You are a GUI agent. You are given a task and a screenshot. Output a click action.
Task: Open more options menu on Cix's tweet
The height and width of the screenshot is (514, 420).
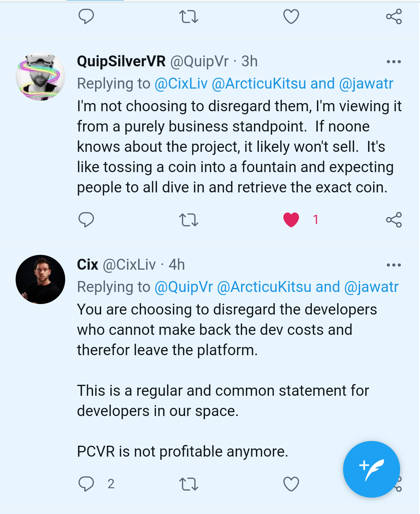[x=393, y=265]
